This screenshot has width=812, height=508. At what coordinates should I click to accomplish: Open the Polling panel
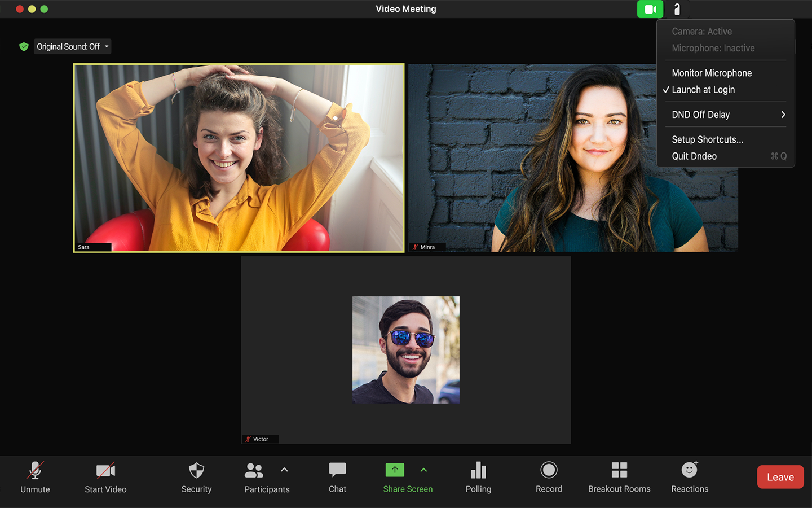pos(478,477)
